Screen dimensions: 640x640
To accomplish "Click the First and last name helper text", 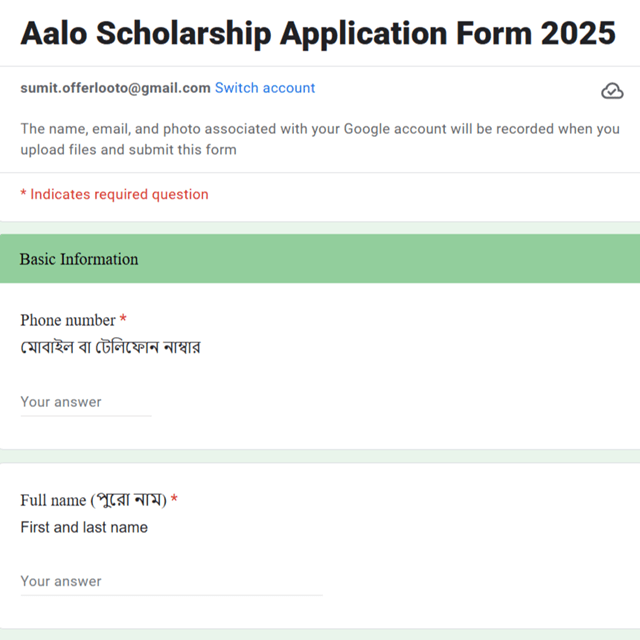I will pyautogui.click(x=84, y=527).
